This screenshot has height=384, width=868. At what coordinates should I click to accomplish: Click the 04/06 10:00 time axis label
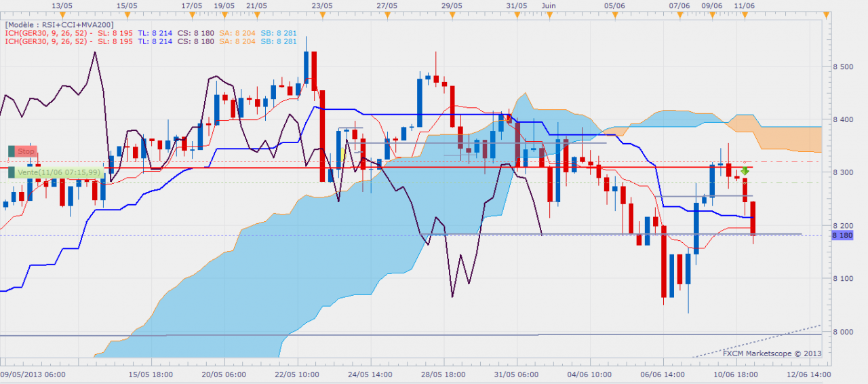590,374
